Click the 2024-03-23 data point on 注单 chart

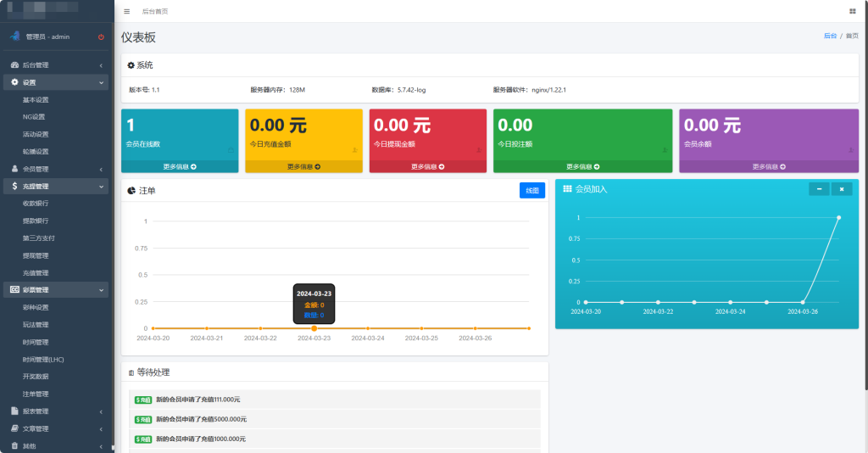point(314,328)
